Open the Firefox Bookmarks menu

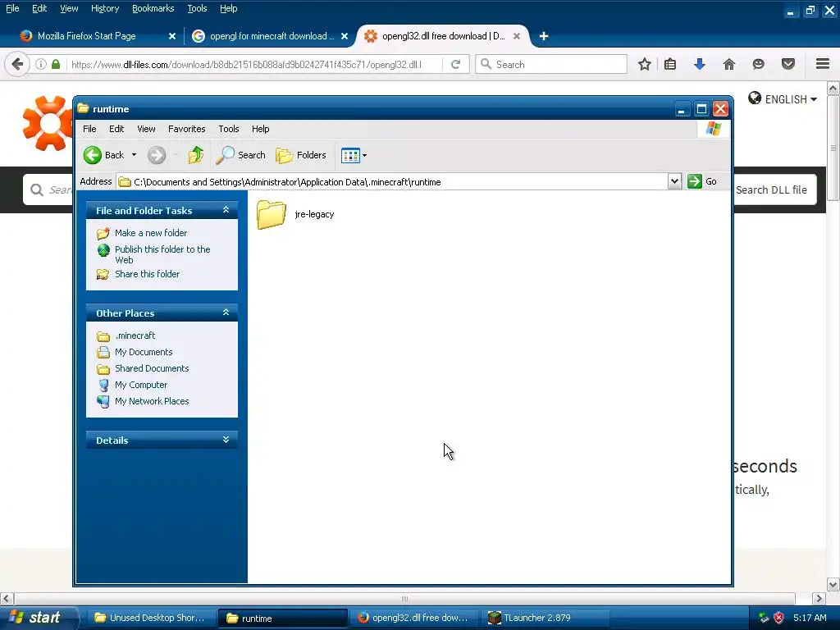pyautogui.click(x=153, y=8)
